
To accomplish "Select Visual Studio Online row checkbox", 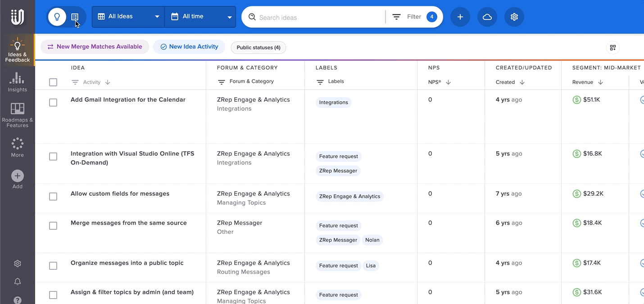I will [53, 156].
